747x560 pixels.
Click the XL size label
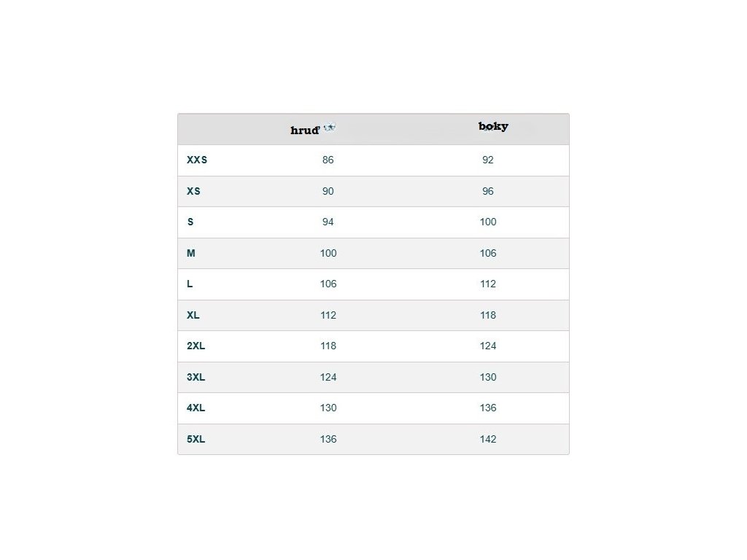click(193, 315)
